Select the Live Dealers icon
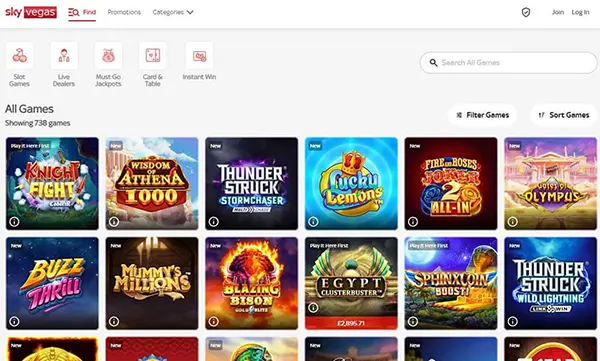This screenshot has width=600, height=361. pyautogui.click(x=64, y=56)
